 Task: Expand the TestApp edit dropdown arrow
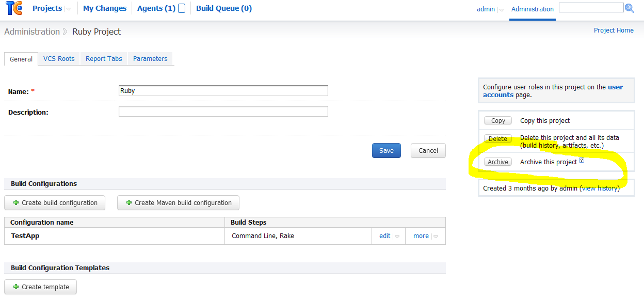point(397,237)
